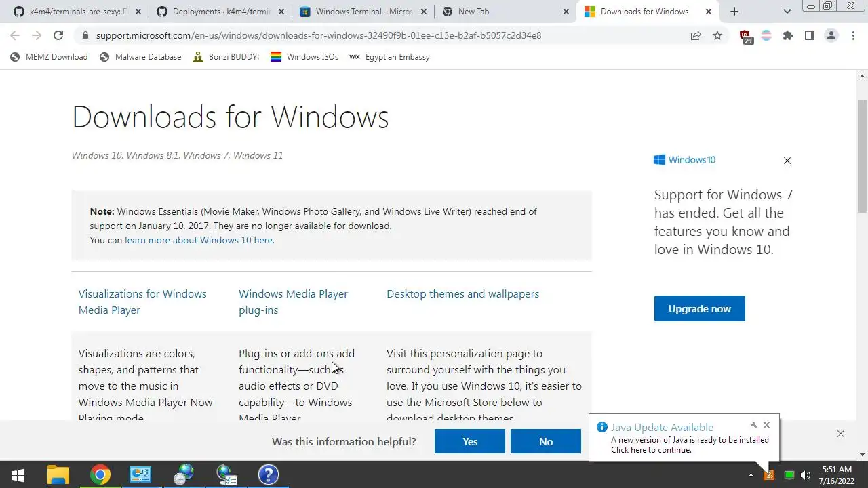Close the Downloads for Windows tab
Image resolution: width=868 pixels, height=488 pixels.
709,12
